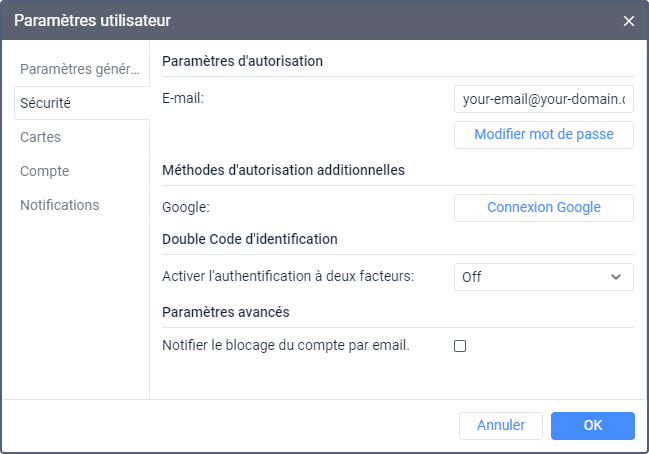The width and height of the screenshot is (649, 454).
Task: Click the 'Notifier le blocage du compte' label
Action: point(286,346)
